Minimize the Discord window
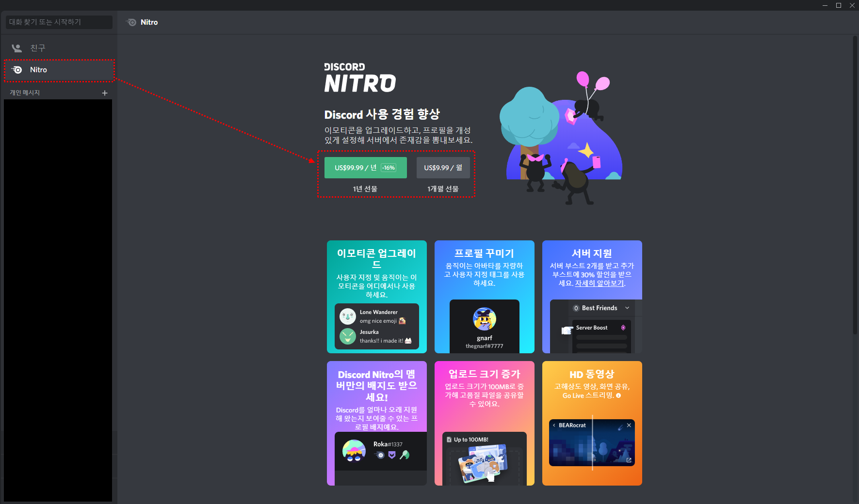Screen dimensions: 859x504 coord(825,5)
